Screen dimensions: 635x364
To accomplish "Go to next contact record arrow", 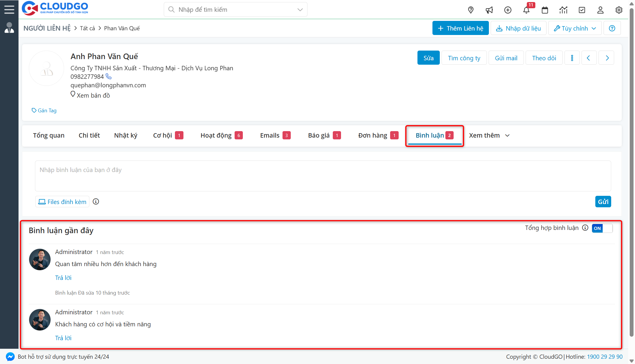I will [607, 58].
